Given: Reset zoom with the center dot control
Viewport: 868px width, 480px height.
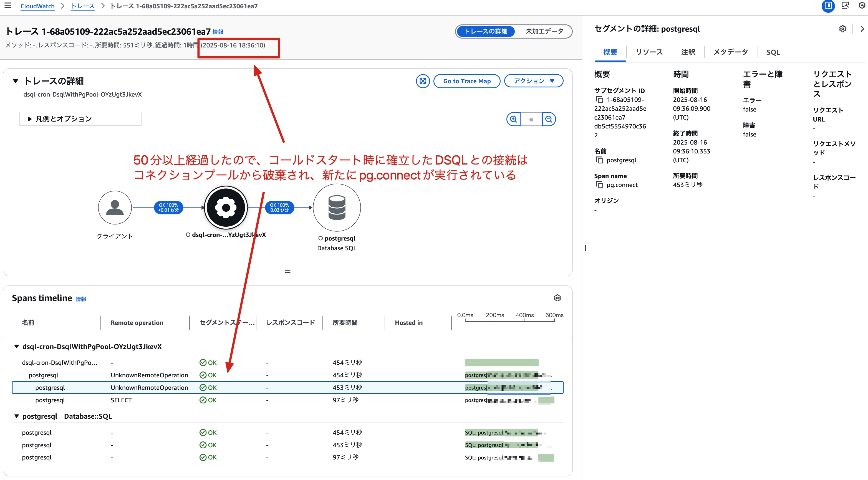Looking at the screenshot, I should (531, 119).
